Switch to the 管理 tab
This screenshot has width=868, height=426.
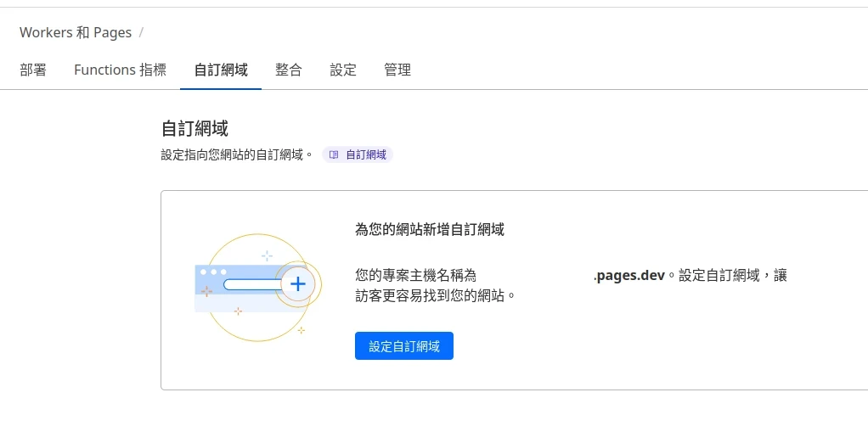point(397,70)
